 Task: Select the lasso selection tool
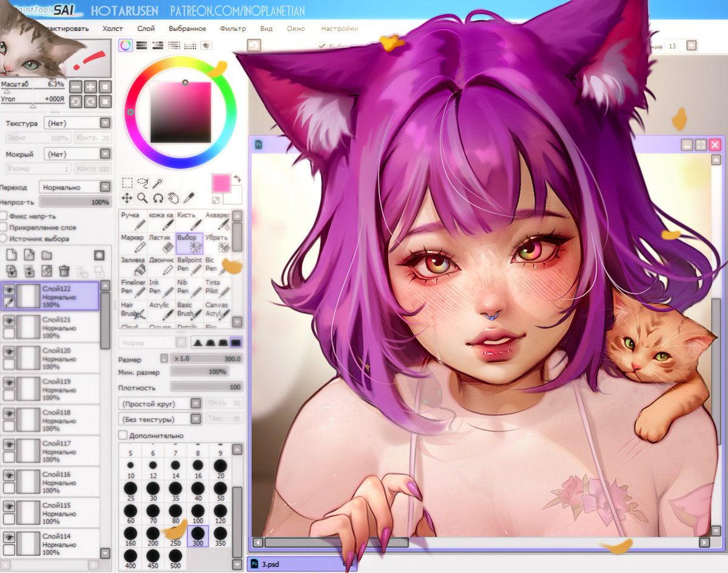point(143,182)
